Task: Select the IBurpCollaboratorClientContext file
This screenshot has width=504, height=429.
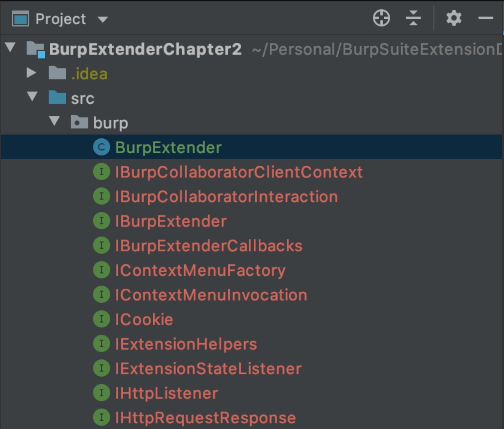Action: point(239,172)
